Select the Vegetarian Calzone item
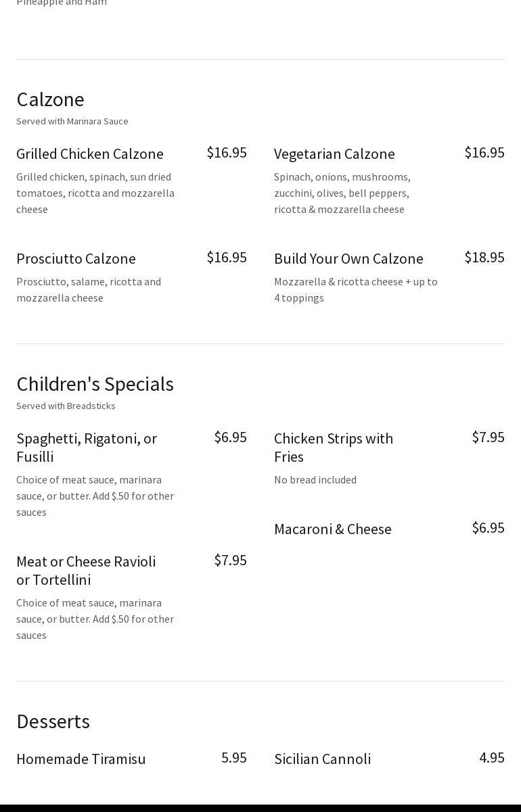This screenshot has height=812, width=521. click(x=334, y=154)
